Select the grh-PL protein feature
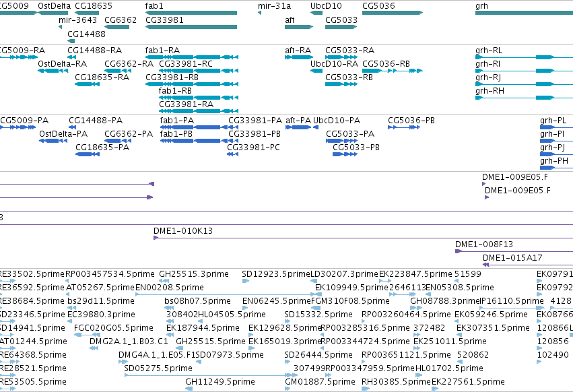The width and height of the screenshot is (573, 392). [x=556, y=127]
